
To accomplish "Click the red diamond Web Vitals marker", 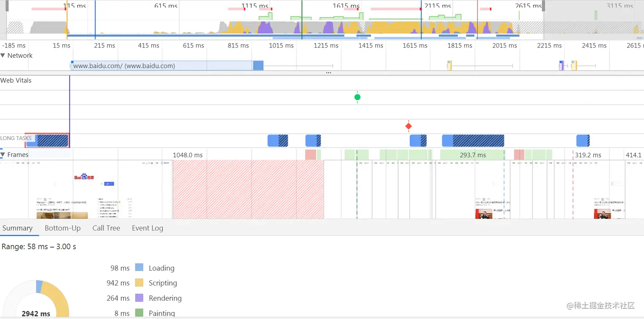I will 408,126.
